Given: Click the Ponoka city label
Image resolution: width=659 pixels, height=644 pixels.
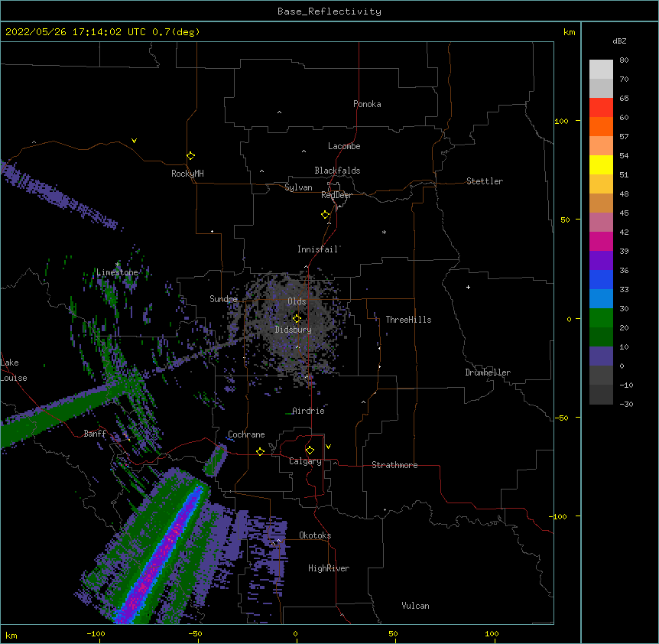Looking at the screenshot, I should (367, 104).
